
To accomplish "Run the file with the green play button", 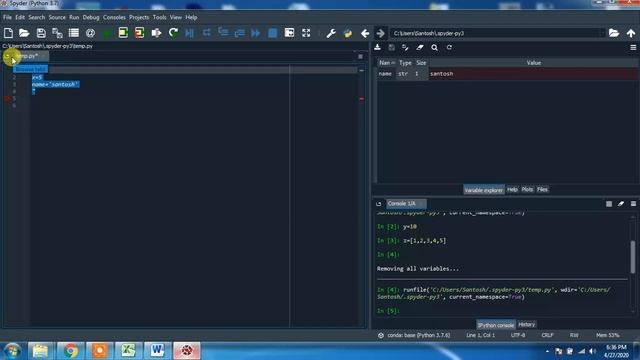I will (x=107, y=33).
